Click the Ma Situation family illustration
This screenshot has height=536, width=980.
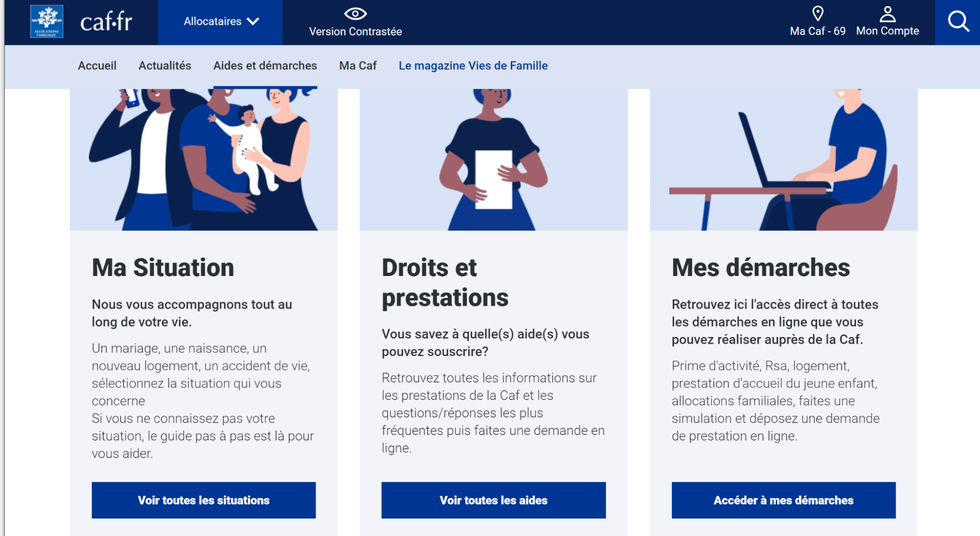tap(204, 159)
